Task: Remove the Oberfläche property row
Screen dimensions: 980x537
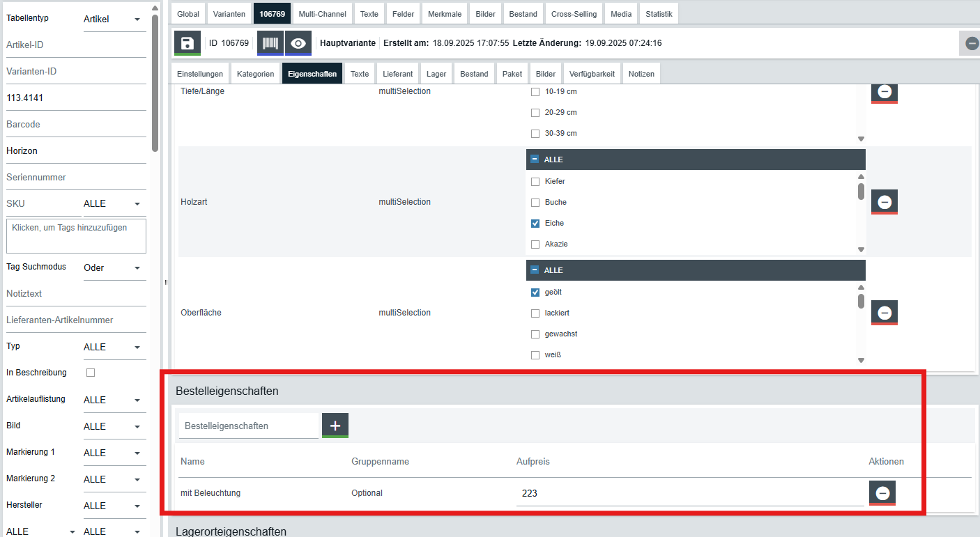Action: [885, 313]
